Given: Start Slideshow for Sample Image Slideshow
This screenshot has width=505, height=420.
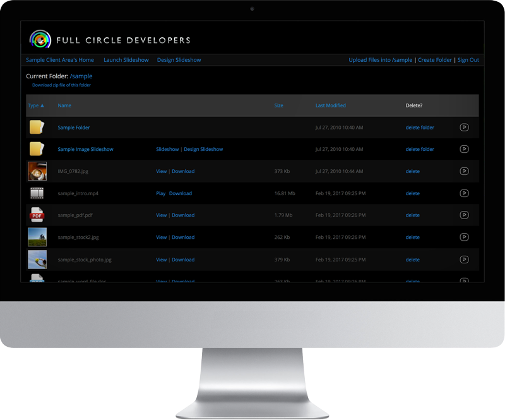Looking at the screenshot, I should [167, 149].
